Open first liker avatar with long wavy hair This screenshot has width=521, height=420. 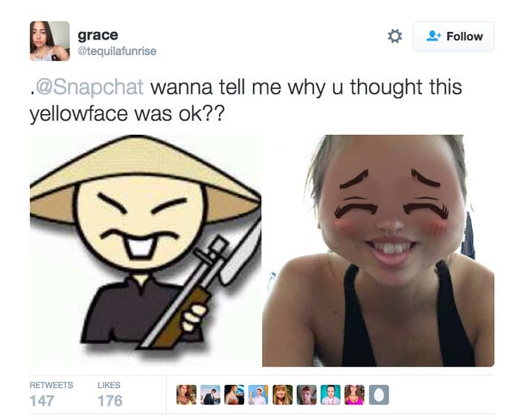click(186, 395)
